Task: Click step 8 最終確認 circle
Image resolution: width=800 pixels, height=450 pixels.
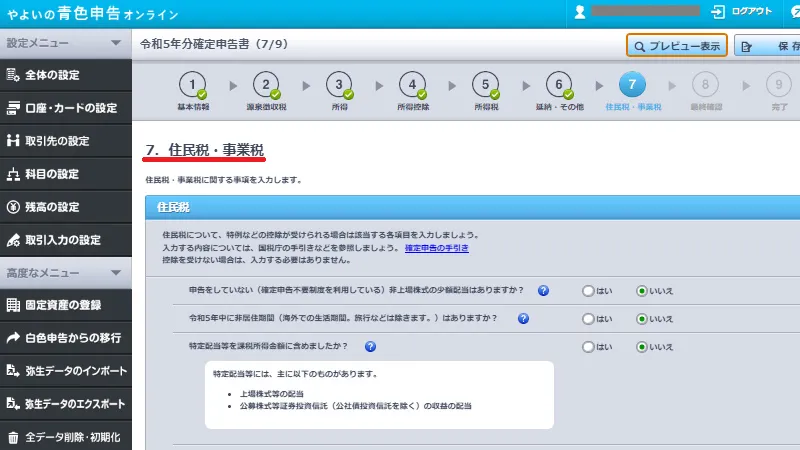Action: [x=705, y=84]
